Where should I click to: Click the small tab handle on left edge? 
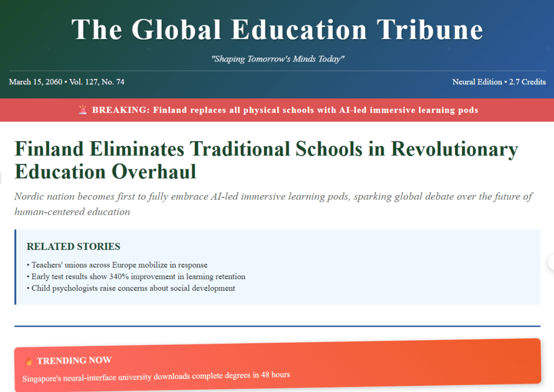click(x=1, y=177)
